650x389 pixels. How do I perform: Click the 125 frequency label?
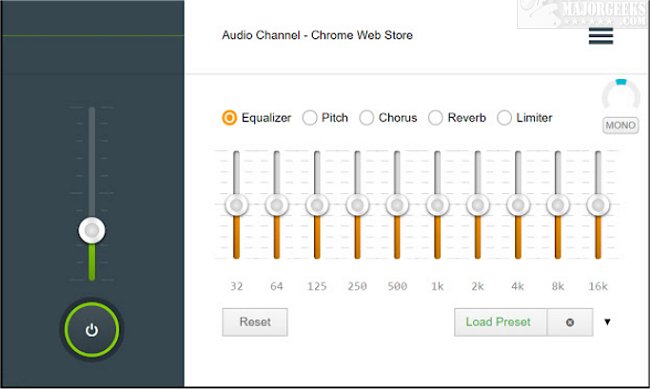(x=317, y=286)
